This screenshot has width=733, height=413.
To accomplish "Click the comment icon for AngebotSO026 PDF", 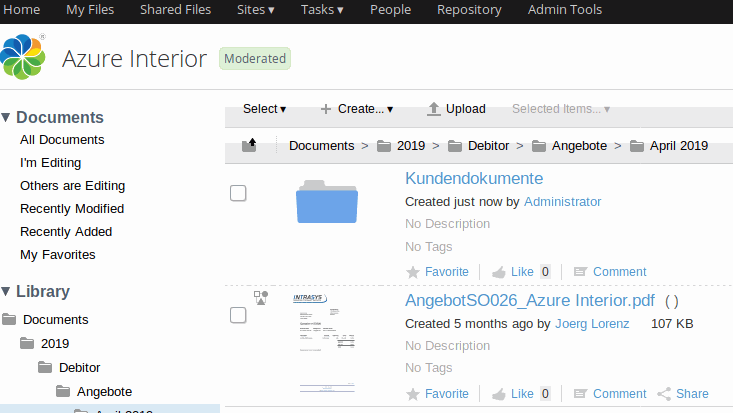I will (x=580, y=394).
